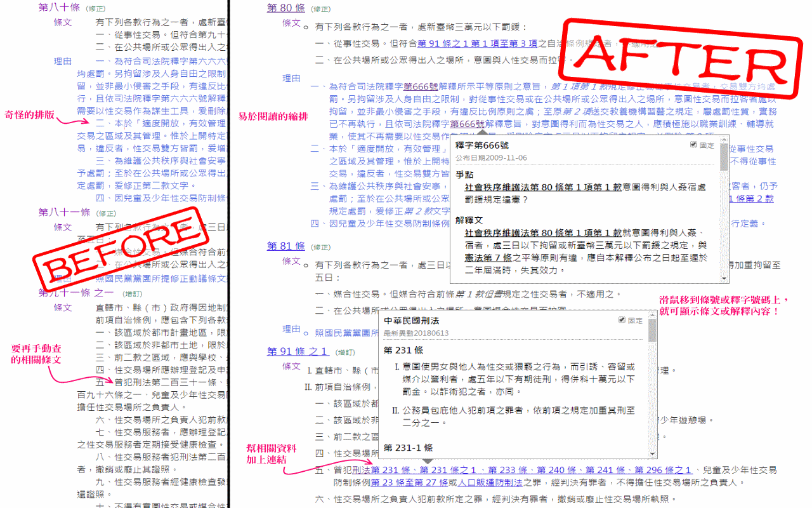Click the 爭點 heading in popup
812x508 pixels.
tap(464, 174)
